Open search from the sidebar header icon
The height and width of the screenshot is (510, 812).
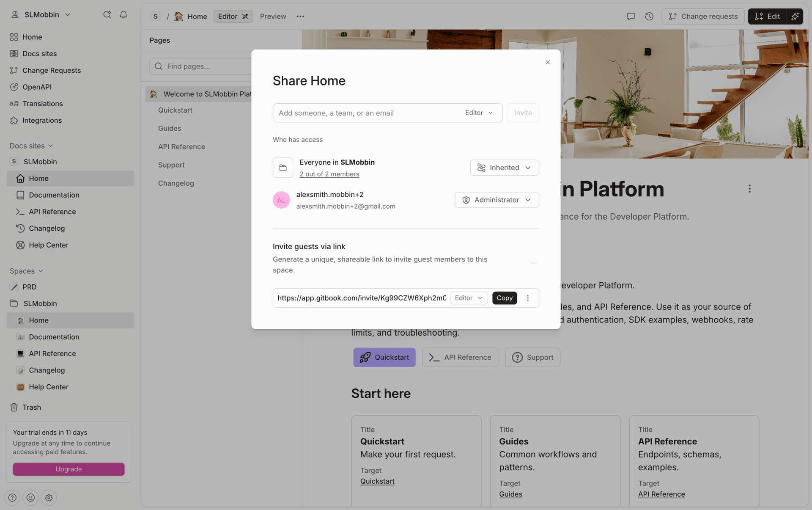point(107,14)
